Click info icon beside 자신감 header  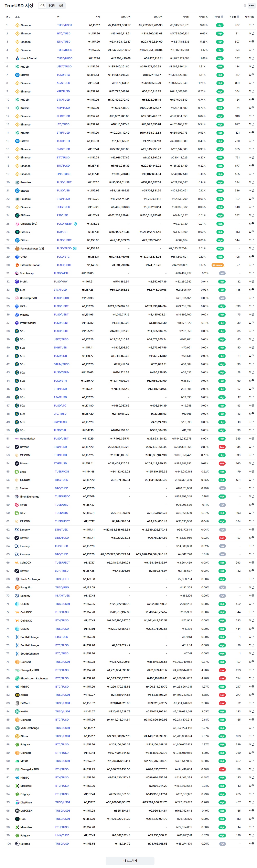pos(222,16)
